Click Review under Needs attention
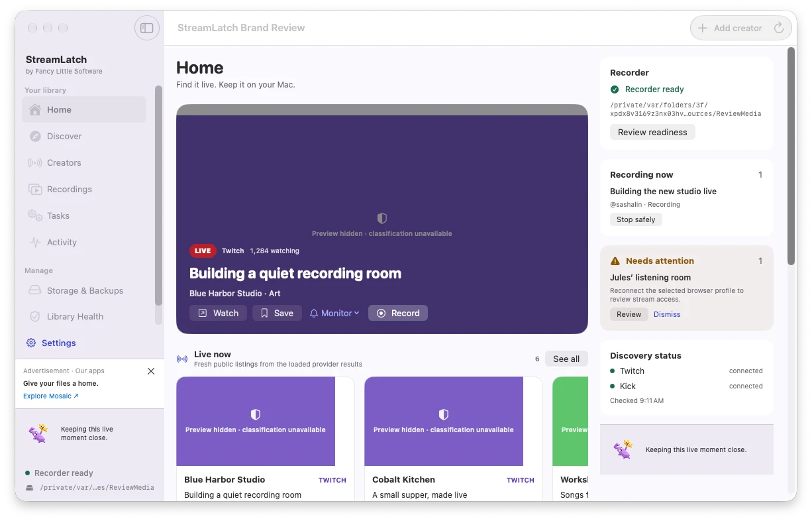Image resolution: width=812 pixels, height=521 pixels. [629, 314]
